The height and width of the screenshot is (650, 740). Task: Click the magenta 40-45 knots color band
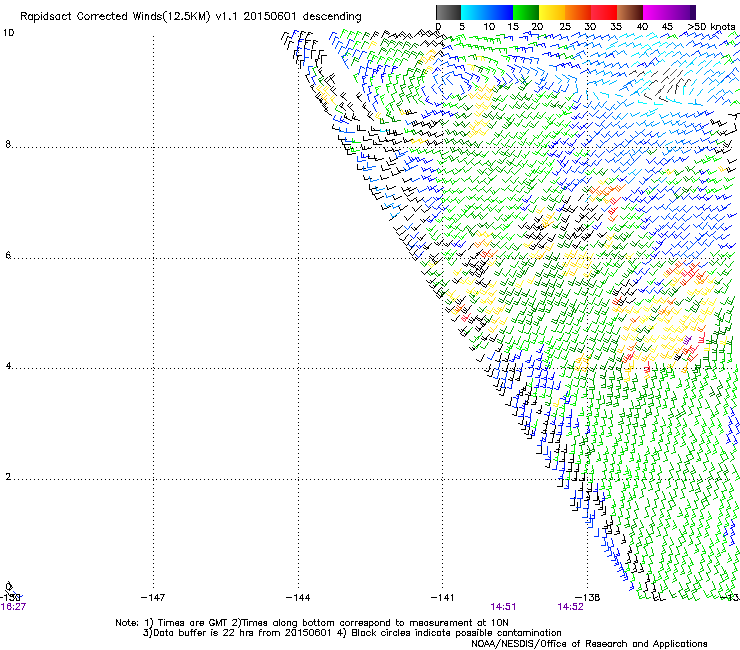point(656,12)
